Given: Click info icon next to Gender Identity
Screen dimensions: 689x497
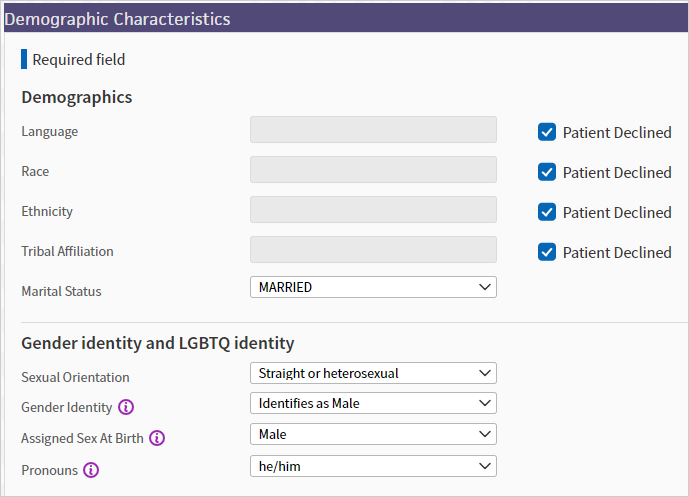Looking at the screenshot, I should (126, 407).
